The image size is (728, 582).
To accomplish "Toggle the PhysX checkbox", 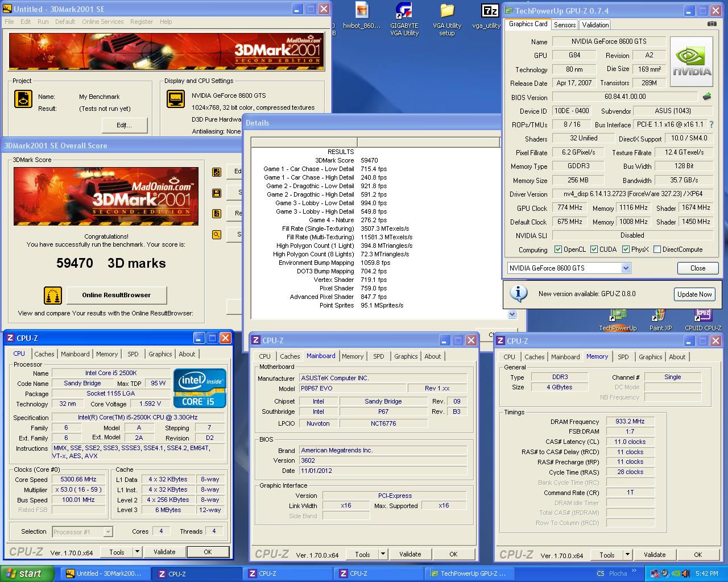I will pyautogui.click(x=626, y=250).
